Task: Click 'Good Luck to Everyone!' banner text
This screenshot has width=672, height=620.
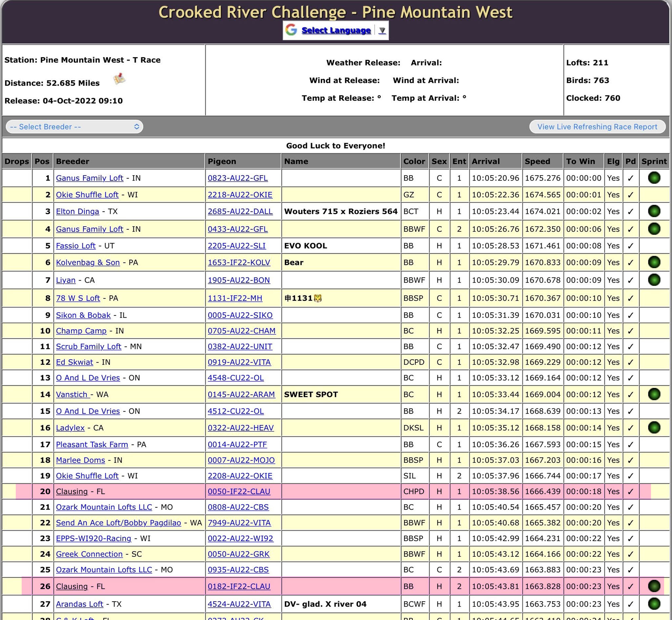Action: pyautogui.click(x=335, y=146)
